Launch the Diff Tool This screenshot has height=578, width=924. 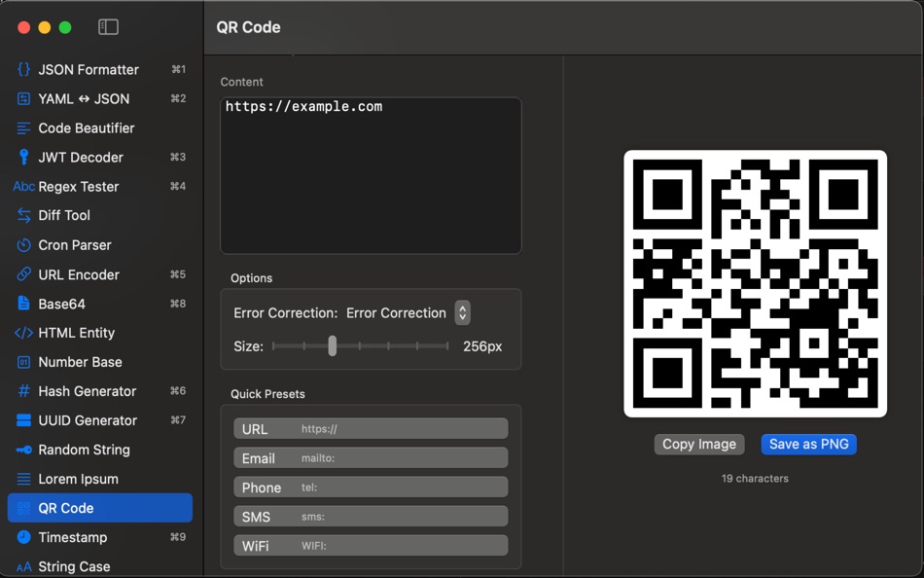tap(66, 215)
